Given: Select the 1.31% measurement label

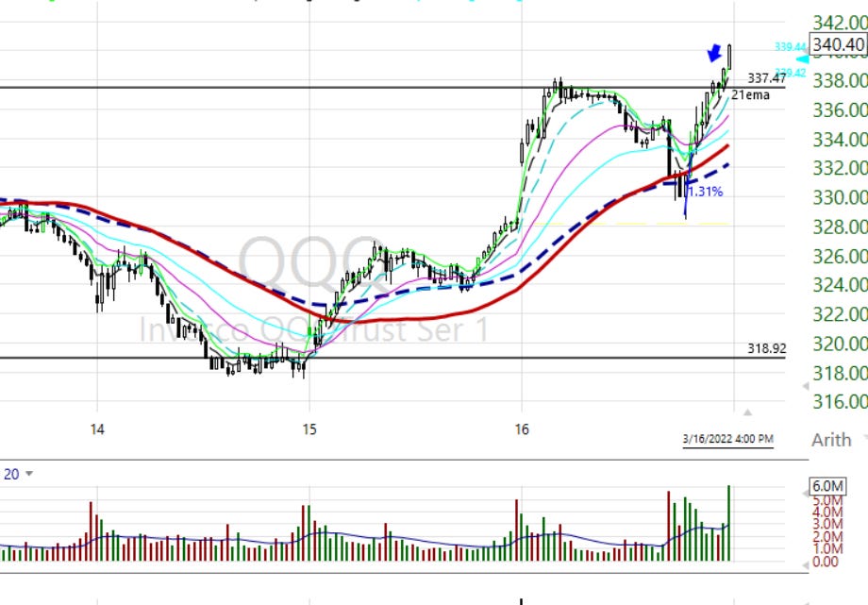Looking at the screenshot, I should coord(705,192).
